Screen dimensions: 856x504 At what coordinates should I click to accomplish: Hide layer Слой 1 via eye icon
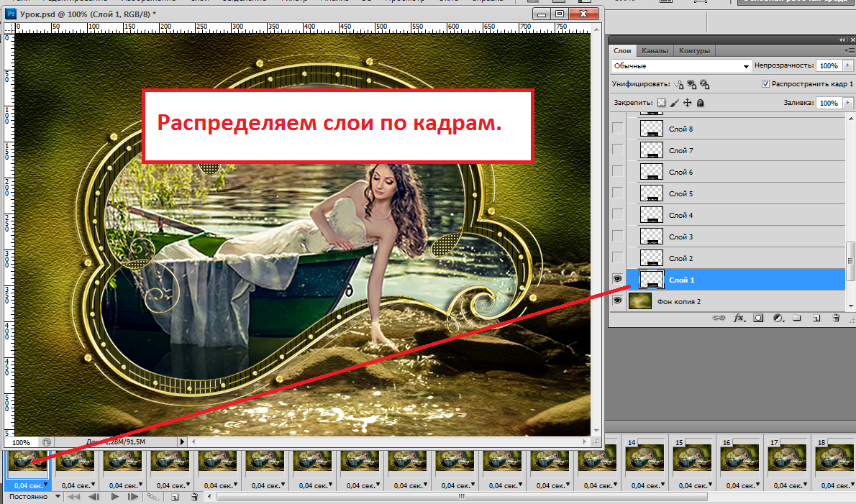point(617,279)
